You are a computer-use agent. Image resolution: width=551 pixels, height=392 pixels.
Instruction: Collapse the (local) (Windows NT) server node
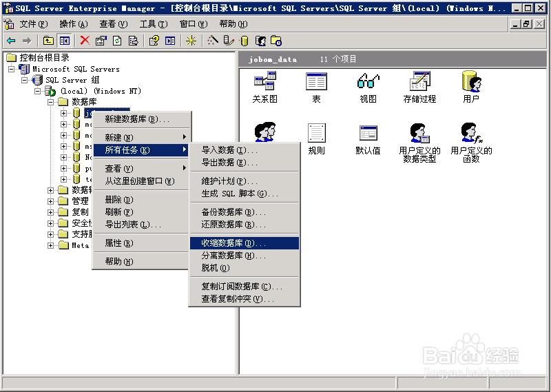click(38, 91)
